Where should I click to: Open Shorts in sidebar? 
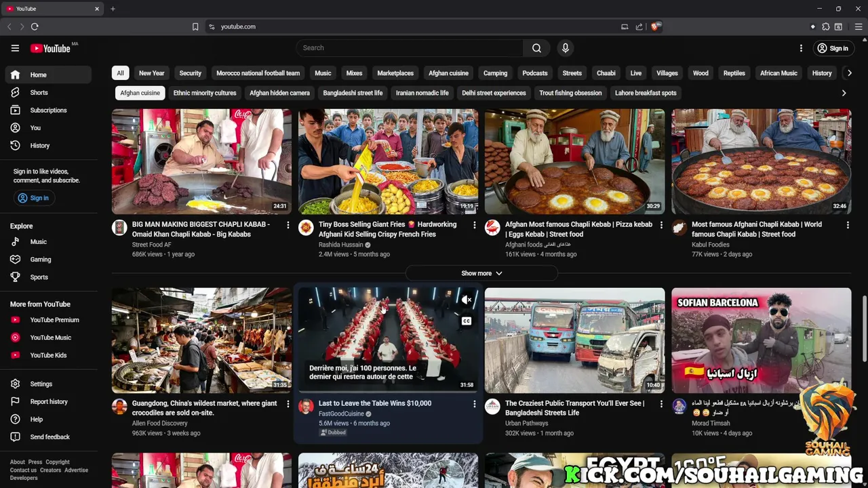48,92
